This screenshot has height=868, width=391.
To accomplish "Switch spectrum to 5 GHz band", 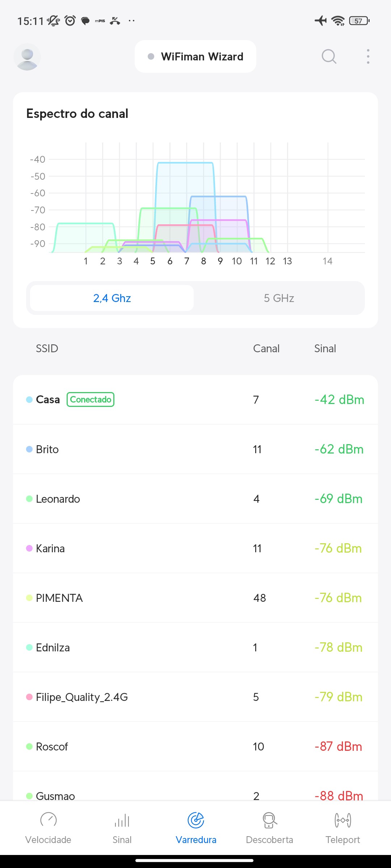I will [279, 298].
